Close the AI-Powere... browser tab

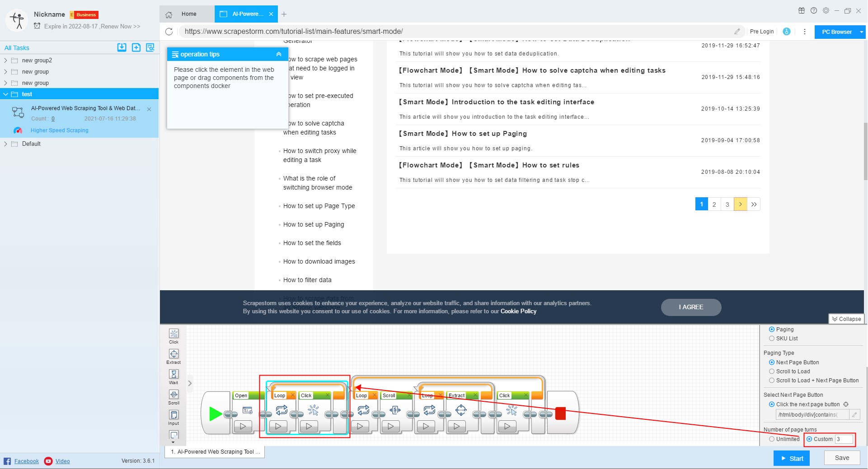[271, 14]
